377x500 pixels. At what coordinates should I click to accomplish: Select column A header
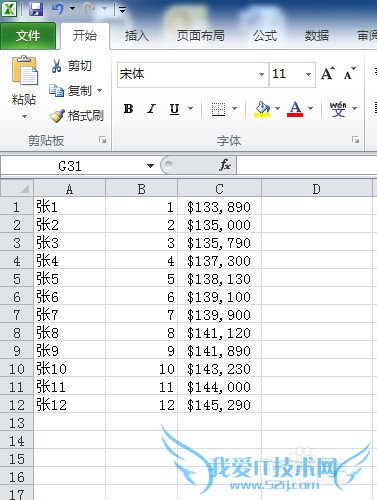click(69, 189)
